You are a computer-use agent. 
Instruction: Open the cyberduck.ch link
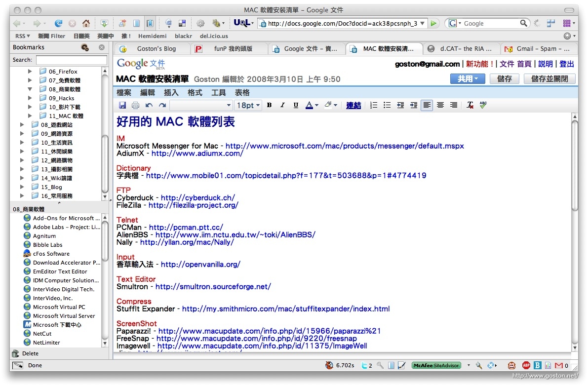tap(197, 198)
